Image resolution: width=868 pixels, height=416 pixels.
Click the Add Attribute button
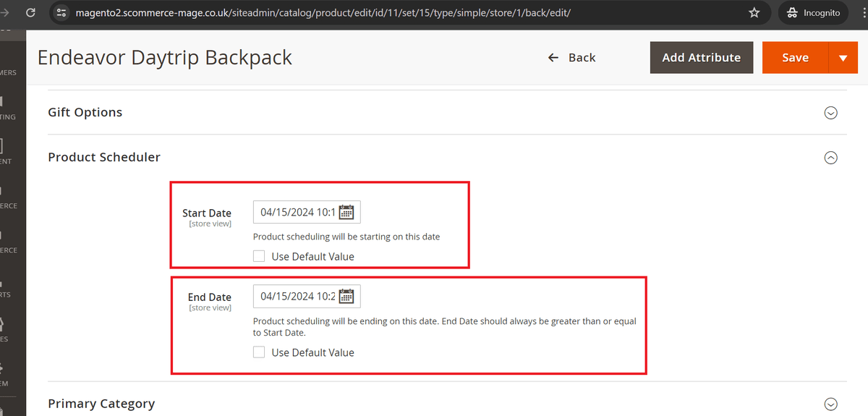pyautogui.click(x=701, y=58)
